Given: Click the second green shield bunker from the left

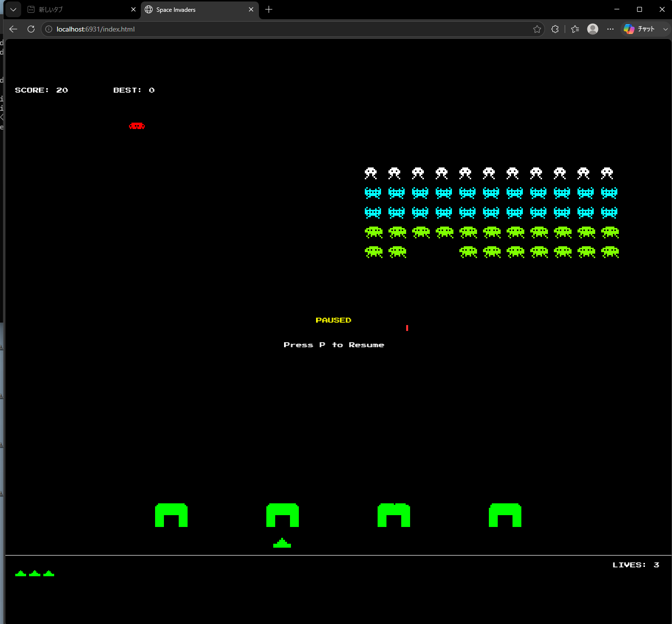Looking at the screenshot, I should point(283,515).
